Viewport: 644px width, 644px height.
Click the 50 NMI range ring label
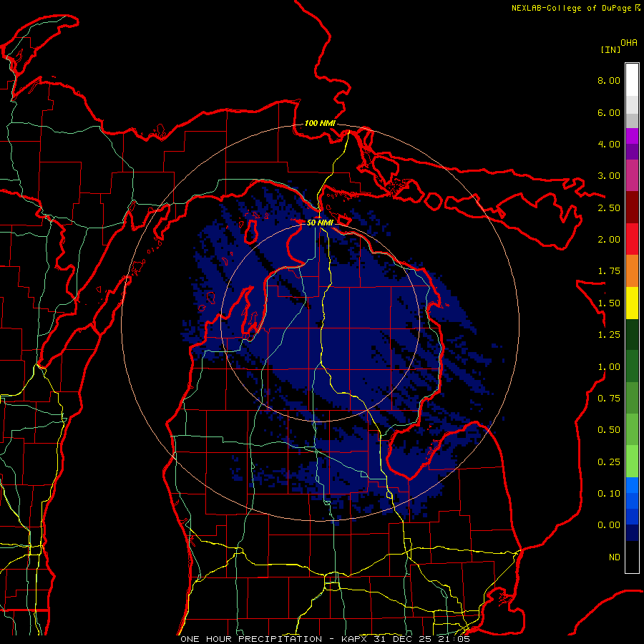tap(320, 223)
